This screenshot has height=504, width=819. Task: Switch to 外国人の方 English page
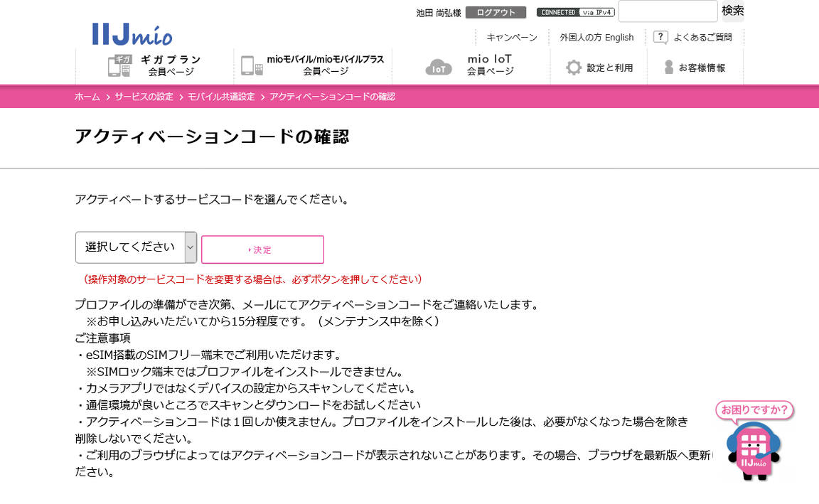tap(596, 37)
